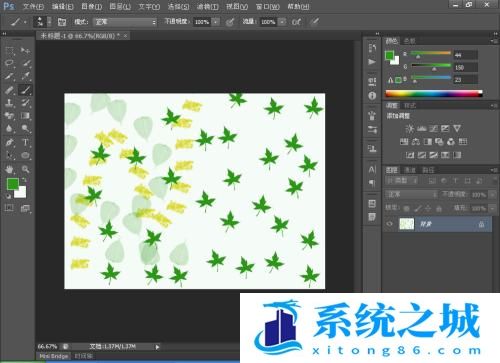
Task: Open the Edit menu
Action: coord(63,7)
